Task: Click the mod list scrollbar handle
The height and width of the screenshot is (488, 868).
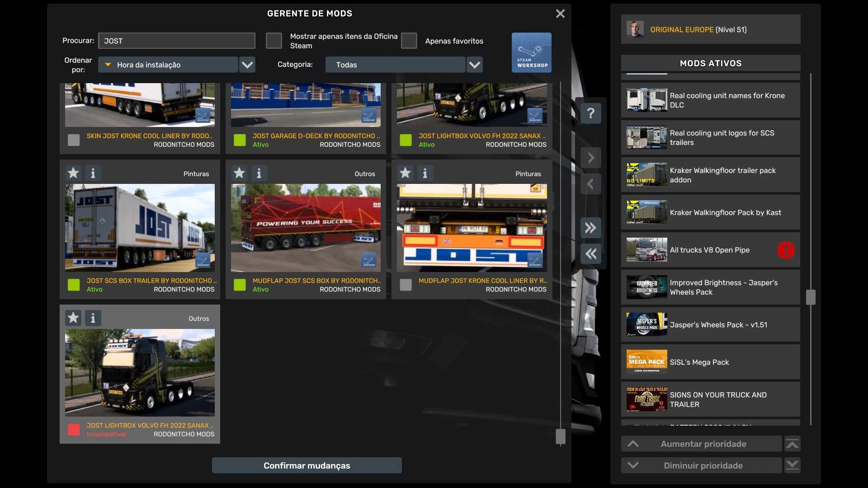Action: coord(560,436)
